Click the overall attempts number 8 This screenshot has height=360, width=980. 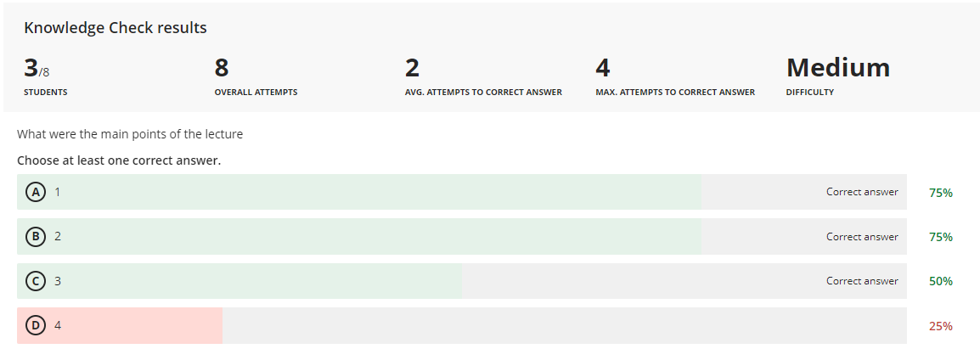[x=222, y=68]
